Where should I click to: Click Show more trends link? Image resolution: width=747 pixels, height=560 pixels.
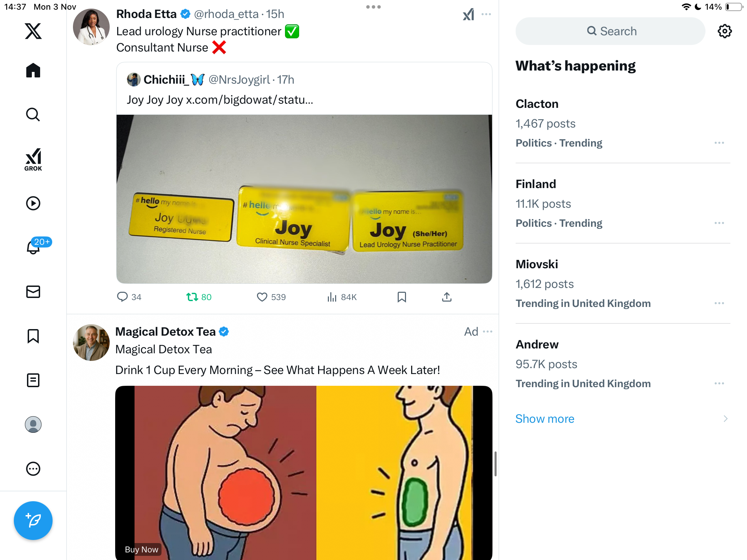[545, 419]
